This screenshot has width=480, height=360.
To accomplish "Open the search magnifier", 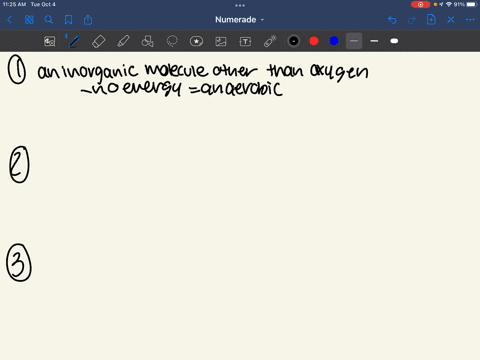I will click(49, 20).
